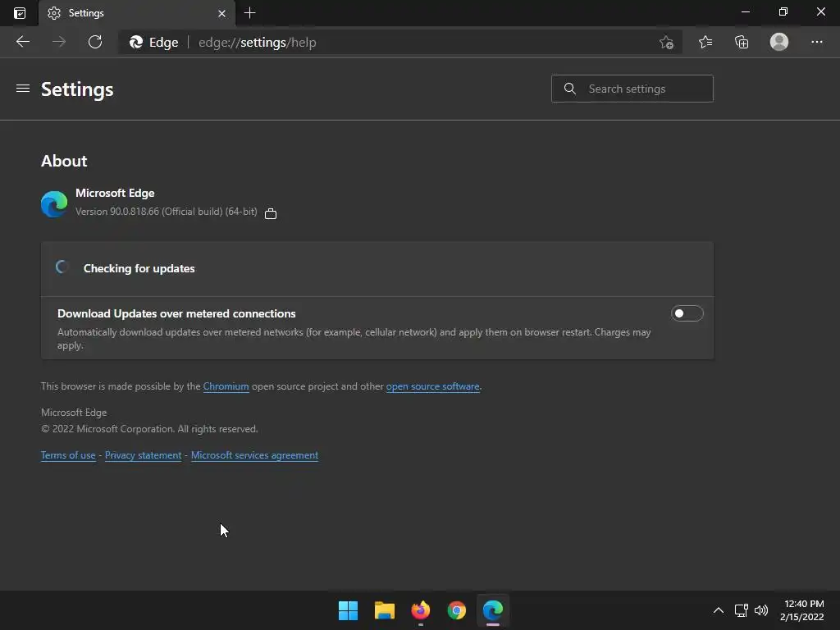840x630 pixels.
Task: Expand the Settings hamburger menu
Action: [22, 88]
